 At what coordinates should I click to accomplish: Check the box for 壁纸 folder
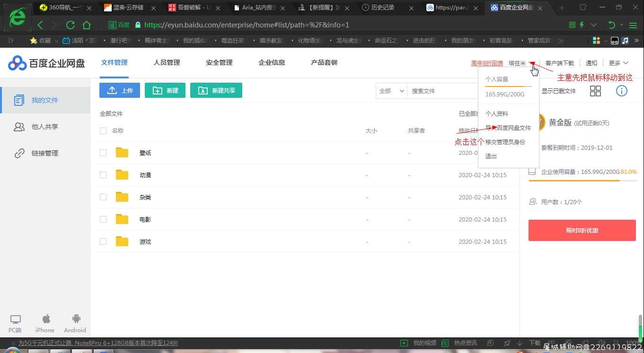point(103,153)
